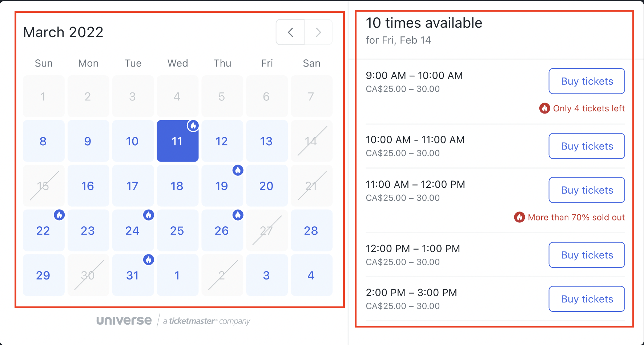Buy tickets for 12:00 PM – 1:00 PM
This screenshot has width=644, height=345.
pyautogui.click(x=587, y=255)
